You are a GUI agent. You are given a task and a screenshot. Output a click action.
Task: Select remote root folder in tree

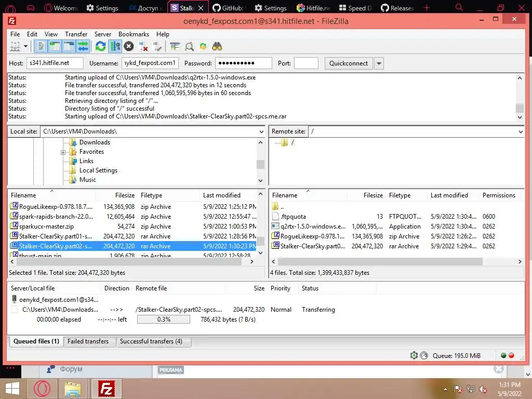(292, 142)
